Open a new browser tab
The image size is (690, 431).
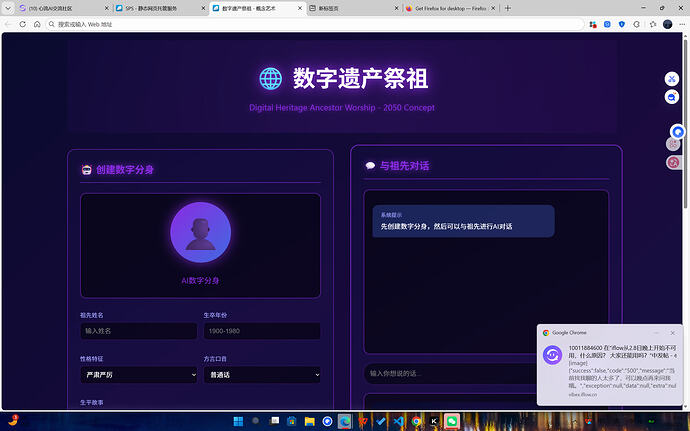click(509, 7)
